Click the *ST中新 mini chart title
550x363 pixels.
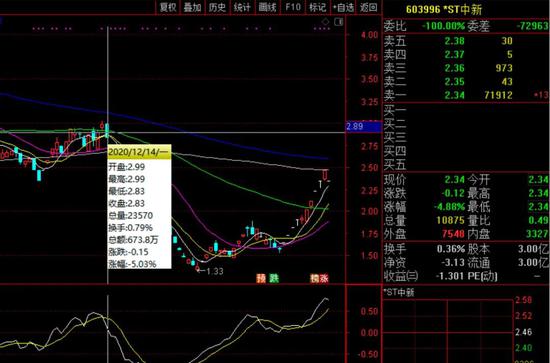399,293
